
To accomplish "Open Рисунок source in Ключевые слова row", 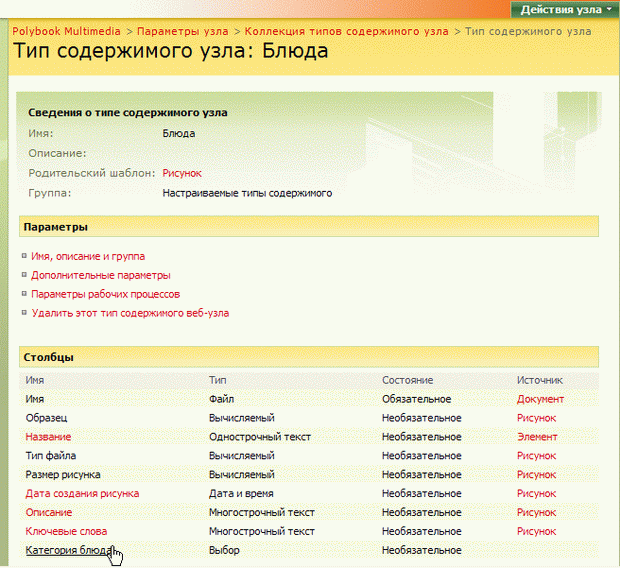I will click(537, 531).
